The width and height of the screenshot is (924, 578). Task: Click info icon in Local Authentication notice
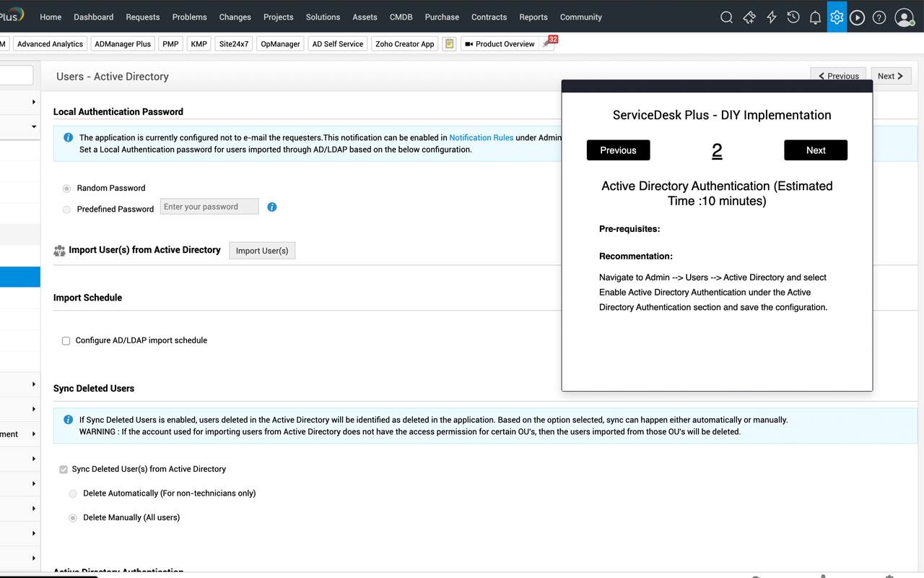[x=68, y=137]
